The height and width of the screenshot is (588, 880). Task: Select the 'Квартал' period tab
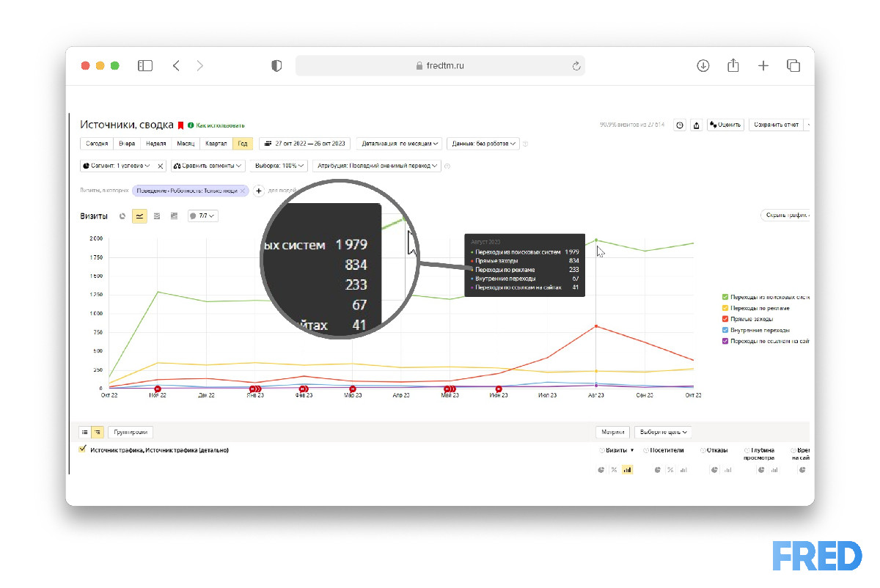[x=216, y=144]
